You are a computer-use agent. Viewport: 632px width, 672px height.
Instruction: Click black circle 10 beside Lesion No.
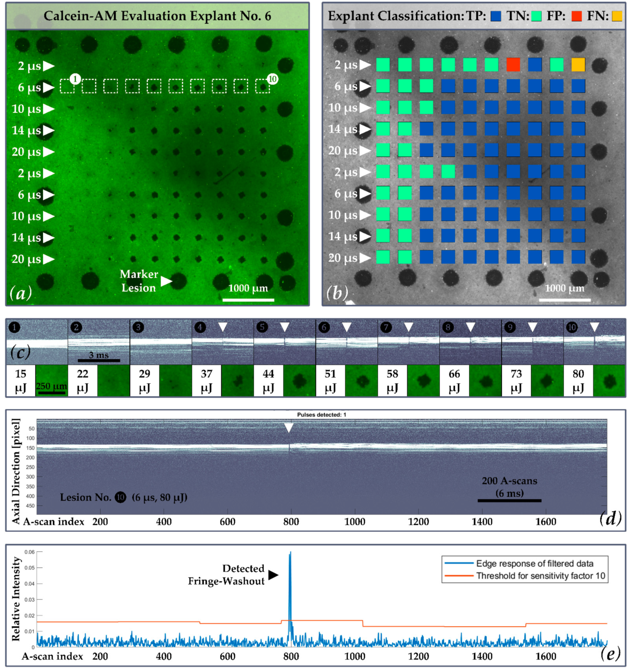pyautogui.click(x=120, y=497)
